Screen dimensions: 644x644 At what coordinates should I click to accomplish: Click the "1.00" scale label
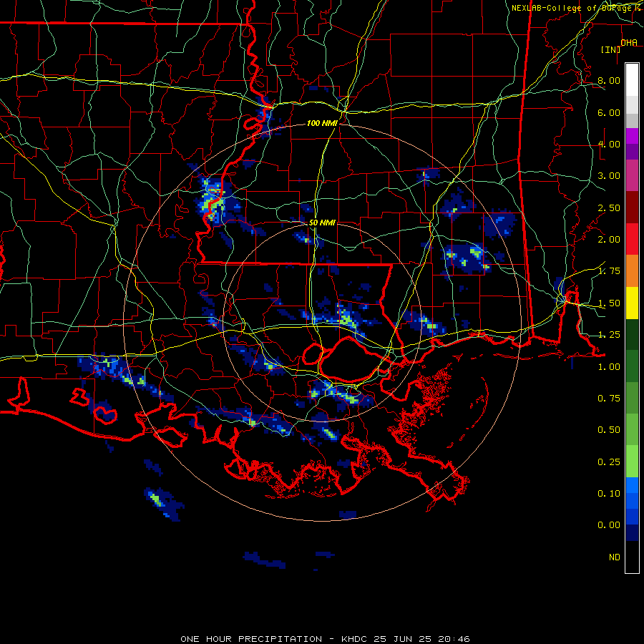point(609,367)
